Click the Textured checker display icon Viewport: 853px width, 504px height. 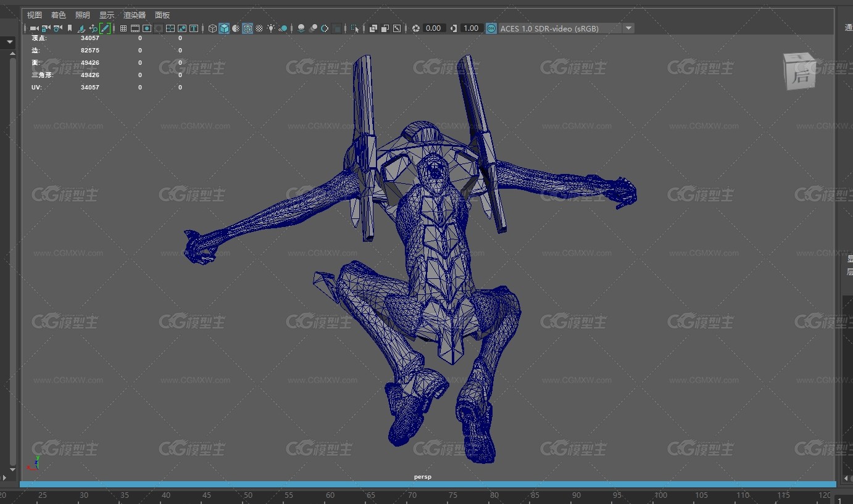(x=259, y=28)
